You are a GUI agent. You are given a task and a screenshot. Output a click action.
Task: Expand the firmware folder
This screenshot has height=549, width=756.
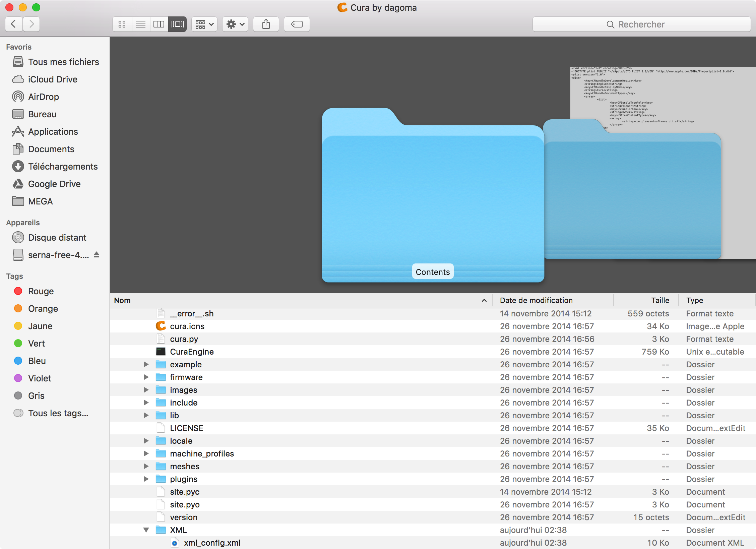point(146,377)
